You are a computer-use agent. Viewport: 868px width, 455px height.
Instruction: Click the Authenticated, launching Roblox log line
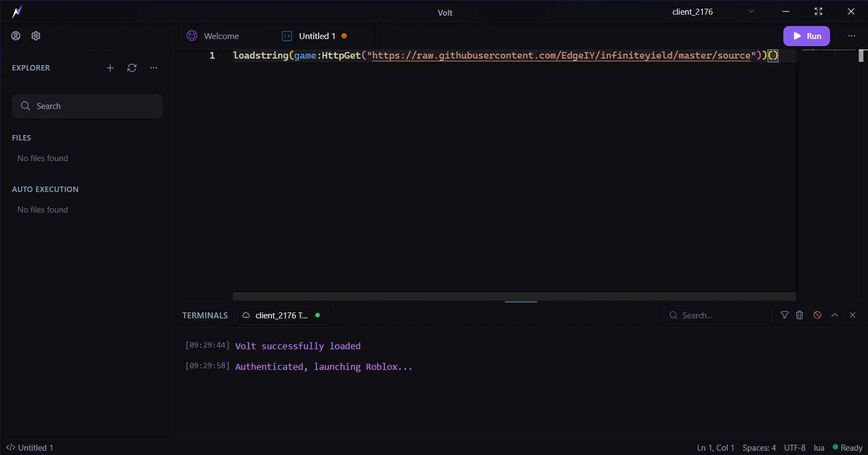point(324,367)
